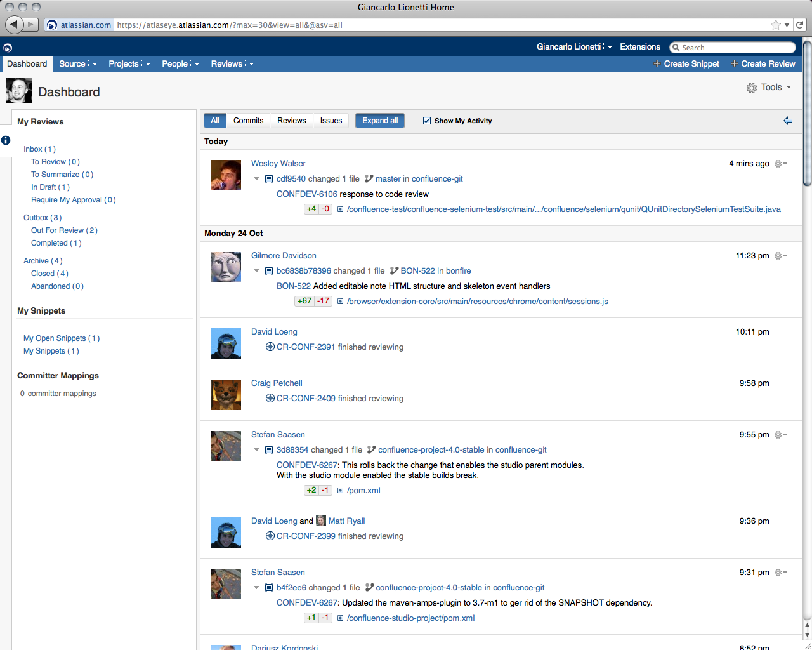Open Closed (4) under Archive
Viewport: 812px width, 650px height.
point(49,274)
